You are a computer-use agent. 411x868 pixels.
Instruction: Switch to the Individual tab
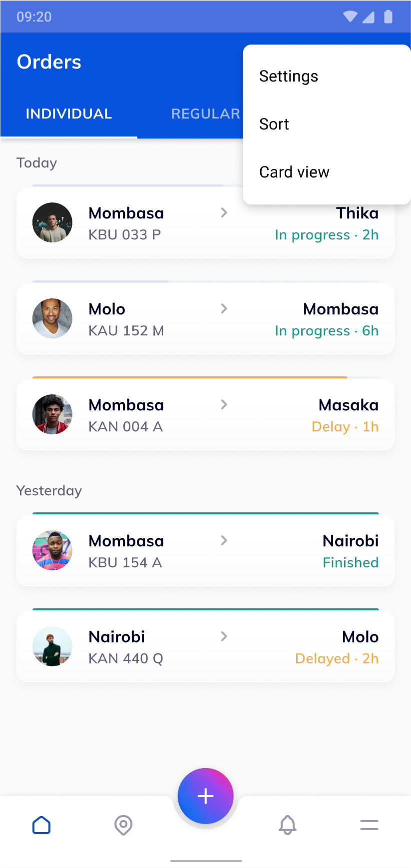coord(69,114)
